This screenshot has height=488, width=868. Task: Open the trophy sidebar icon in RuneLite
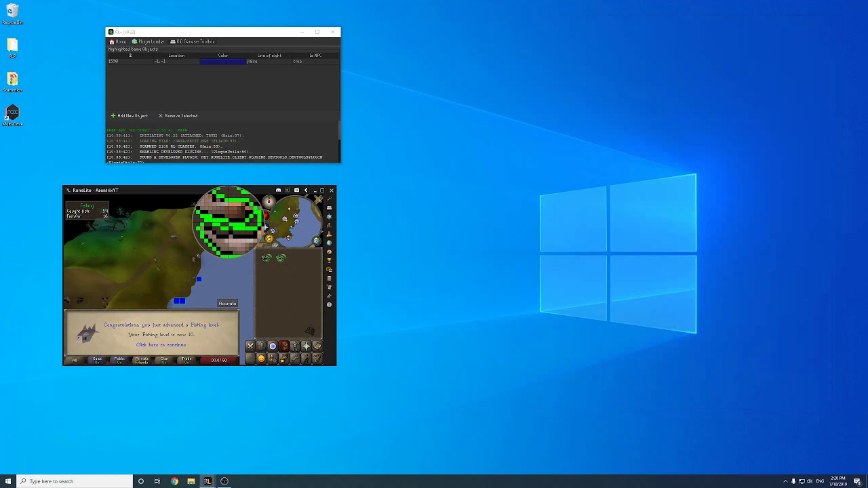(329, 260)
